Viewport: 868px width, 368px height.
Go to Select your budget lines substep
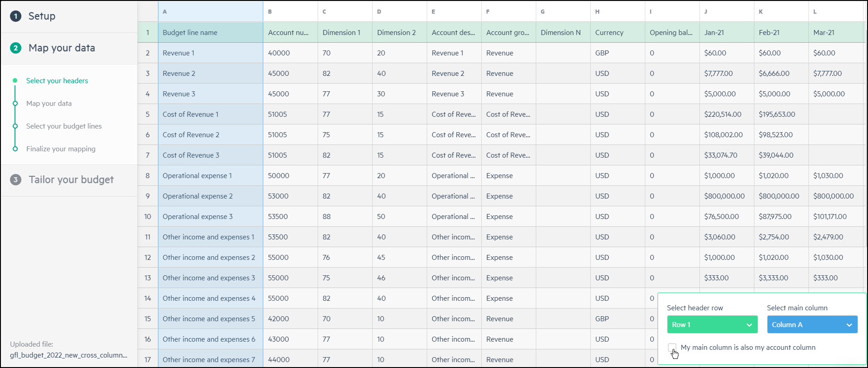point(64,126)
